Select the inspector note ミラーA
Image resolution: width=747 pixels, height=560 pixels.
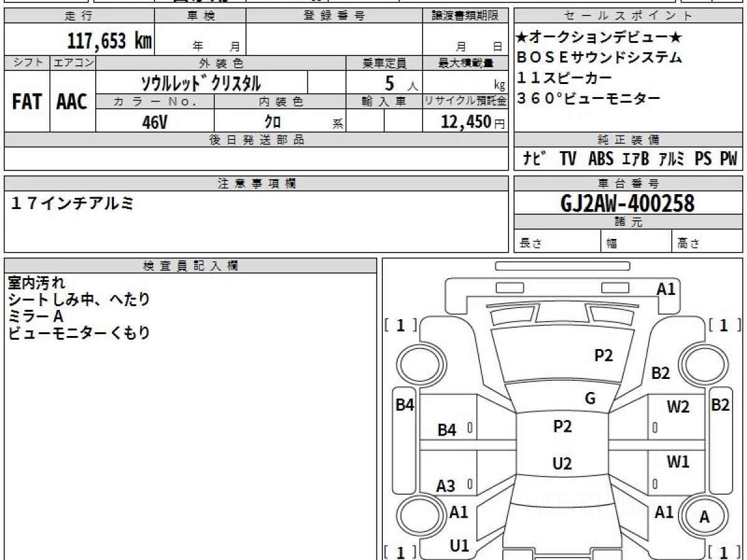point(35,316)
